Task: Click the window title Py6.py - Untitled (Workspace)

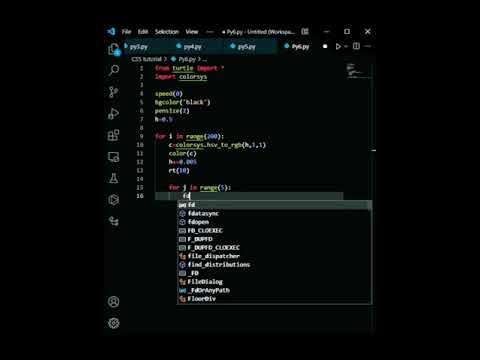Action: [x=260, y=32]
